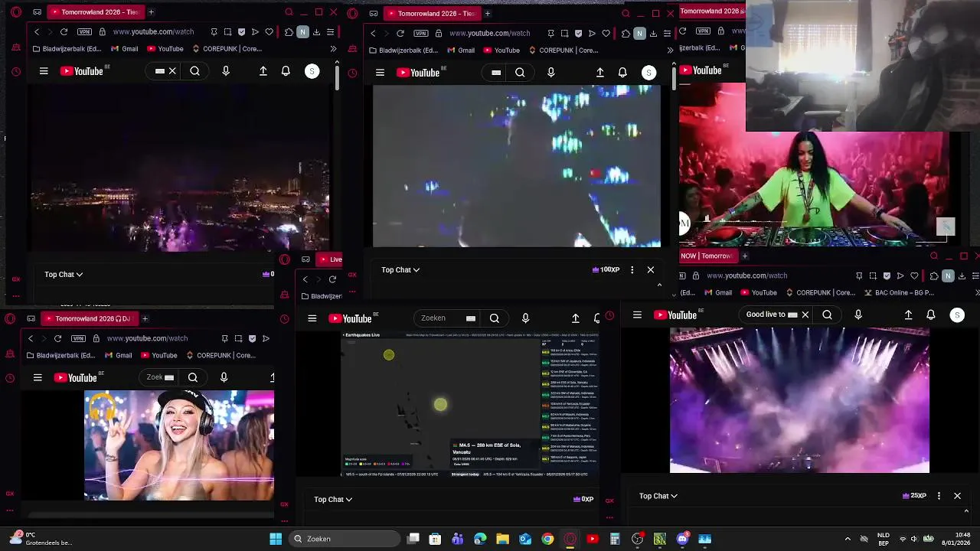Open COREPUNK bookmark in blue-lights video window
Viewport: 980px width, 551px height.
tap(562, 51)
